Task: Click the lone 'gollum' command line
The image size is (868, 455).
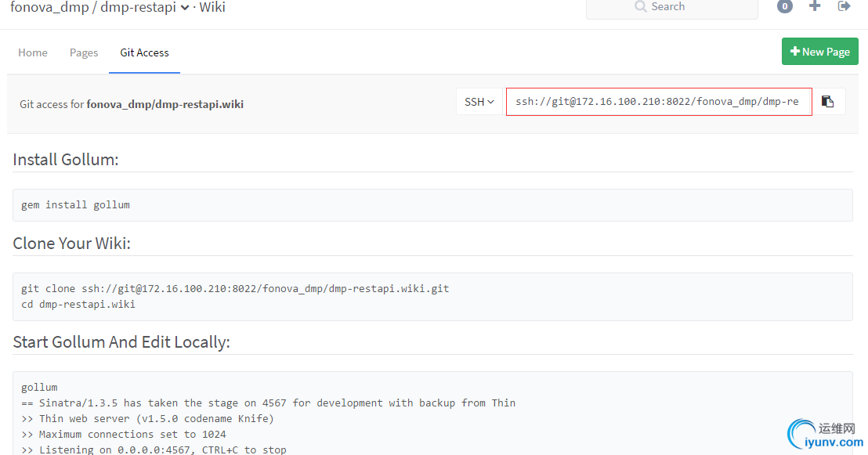Action: coord(39,388)
